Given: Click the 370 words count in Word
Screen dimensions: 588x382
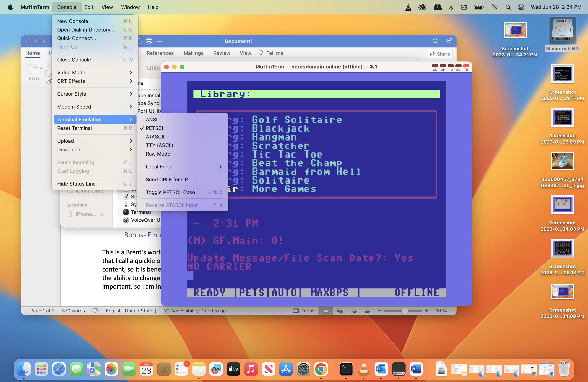Looking at the screenshot, I should coord(73,311).
